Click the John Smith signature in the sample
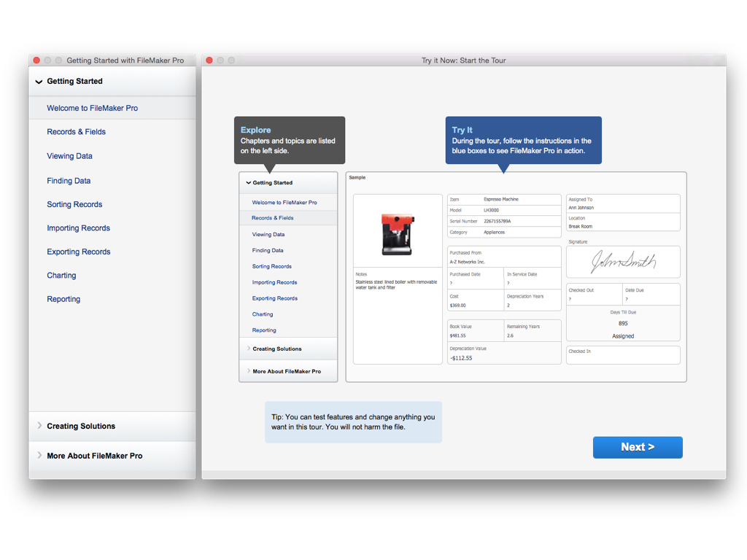The image size is (747, 560). coord(623,262)
